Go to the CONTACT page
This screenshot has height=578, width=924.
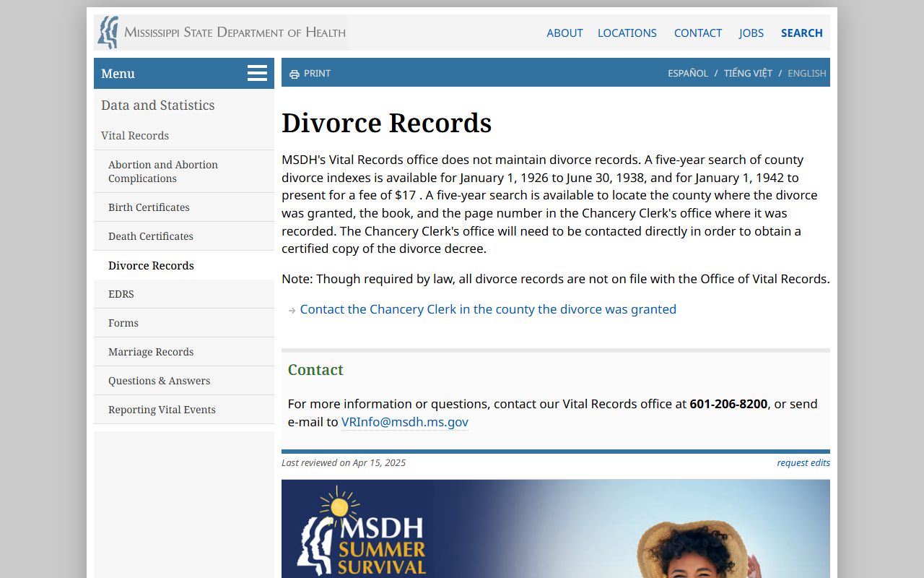pos(698,33)
